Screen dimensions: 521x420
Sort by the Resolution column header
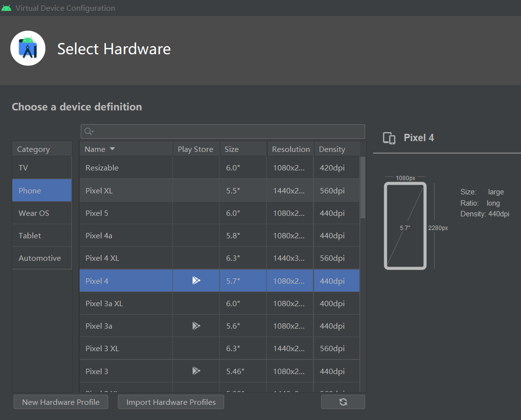pos(291,149)
